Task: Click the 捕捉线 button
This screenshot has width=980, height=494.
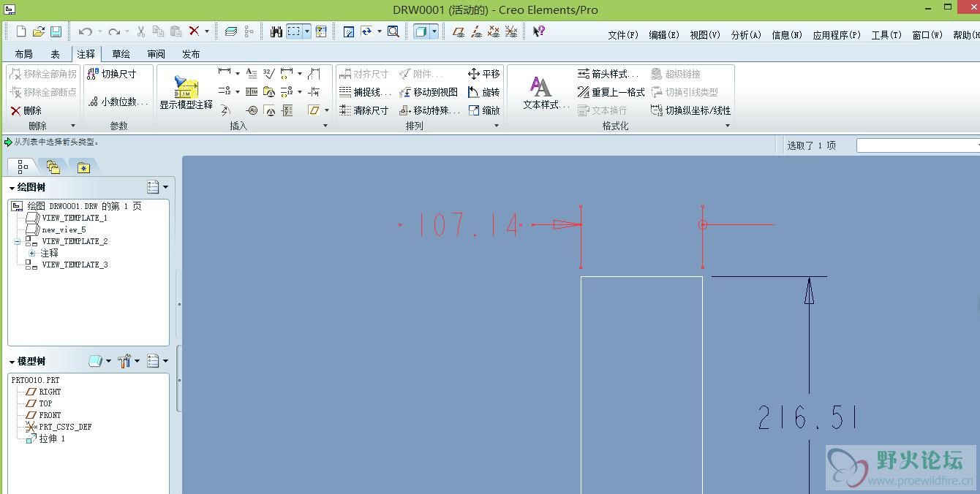Action: pyautogui.click(x=365, y=92)
